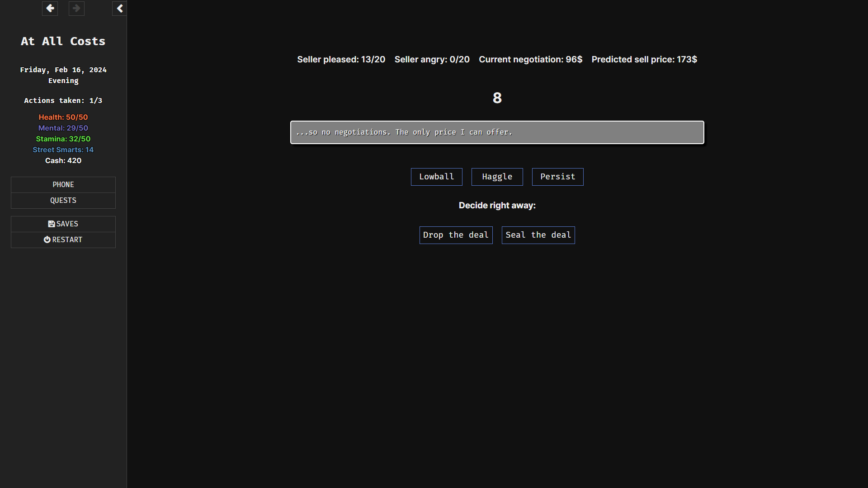Image resolution: width=868 pixels, height=488 pixels.
Task: Open the QUESTS menu
Action: click(x=63, y=201)
